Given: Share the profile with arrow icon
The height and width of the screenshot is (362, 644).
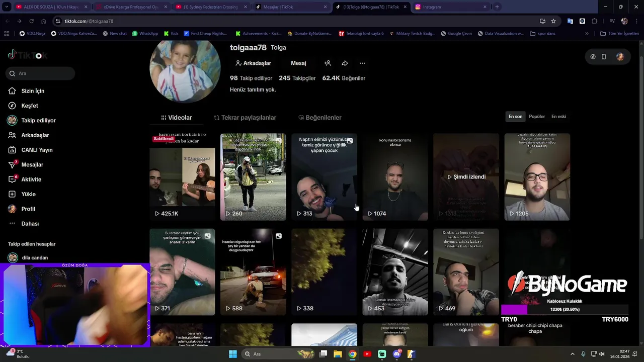Looking at the screenshot, I should pyautogui.click(x=345, y=63).
